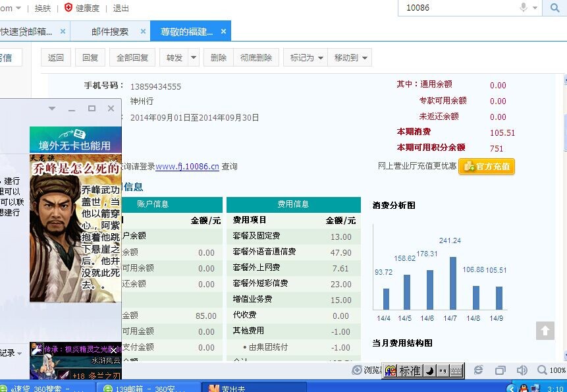Open the www.fj.10086.cn link
This screenshot has height=392, width=567.
[187, 167]
